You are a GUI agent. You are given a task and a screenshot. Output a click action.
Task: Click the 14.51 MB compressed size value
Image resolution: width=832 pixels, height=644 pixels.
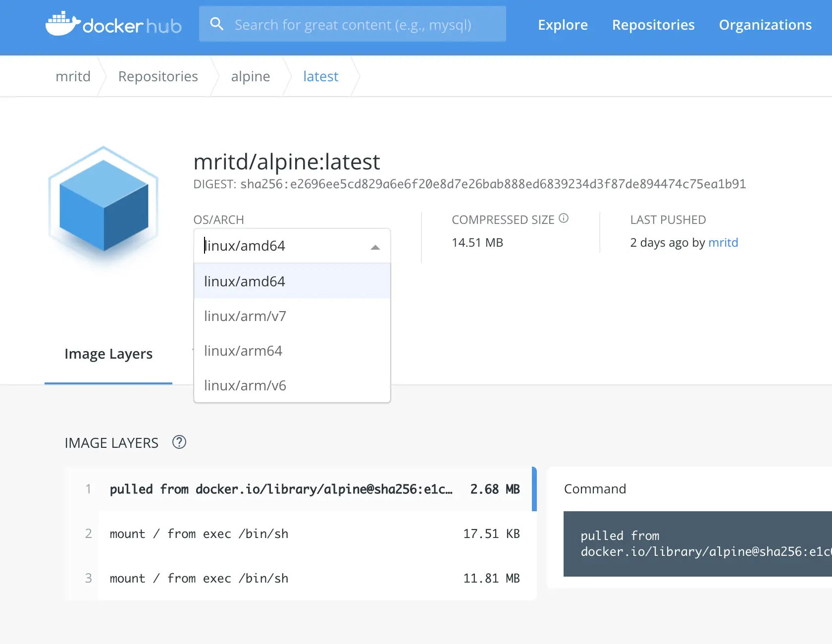coord(477,242)
